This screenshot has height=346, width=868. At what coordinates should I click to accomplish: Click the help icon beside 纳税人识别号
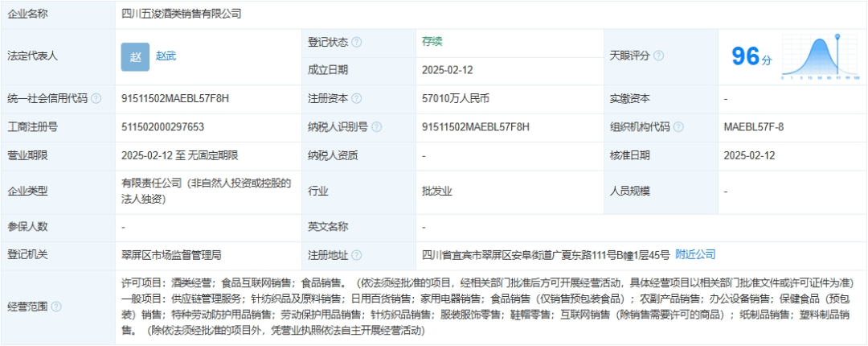(x=376, y=127)
